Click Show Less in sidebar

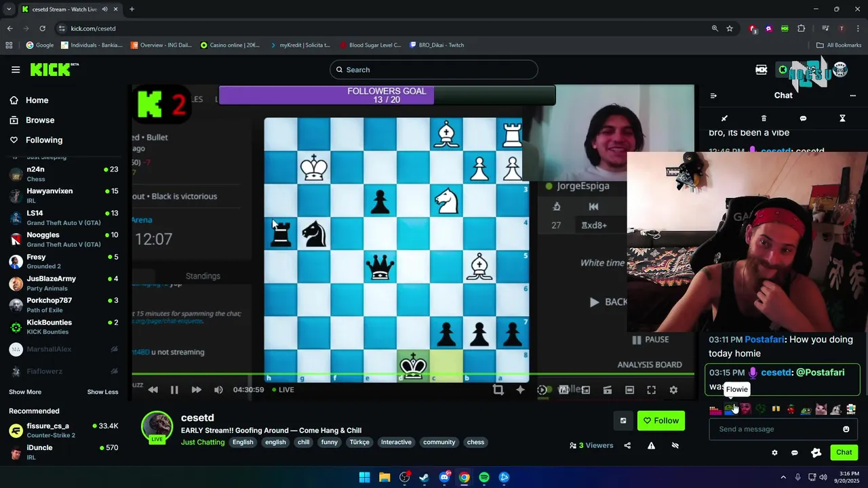click(x=102, y=392)
